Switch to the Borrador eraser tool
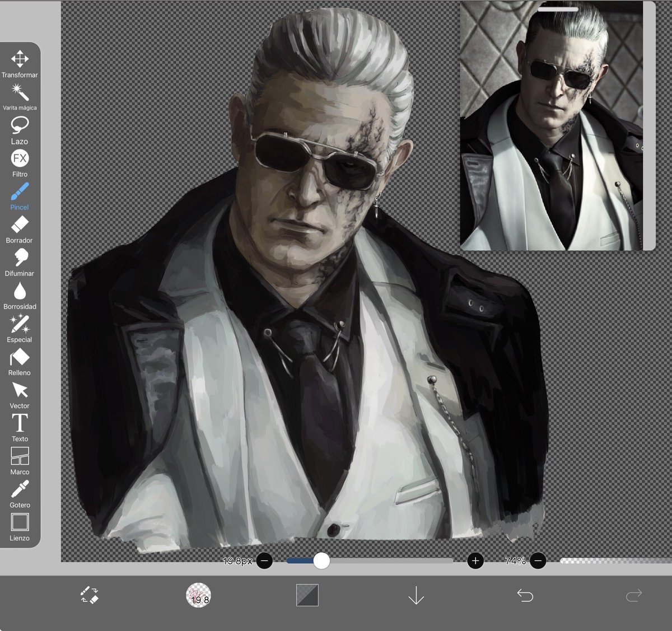 coord(20,230)
